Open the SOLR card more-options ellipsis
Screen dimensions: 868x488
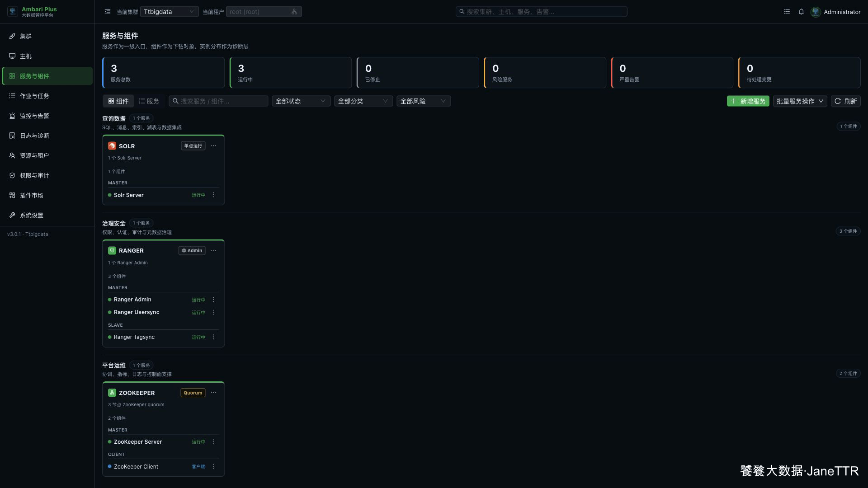[x=213, y=145]
